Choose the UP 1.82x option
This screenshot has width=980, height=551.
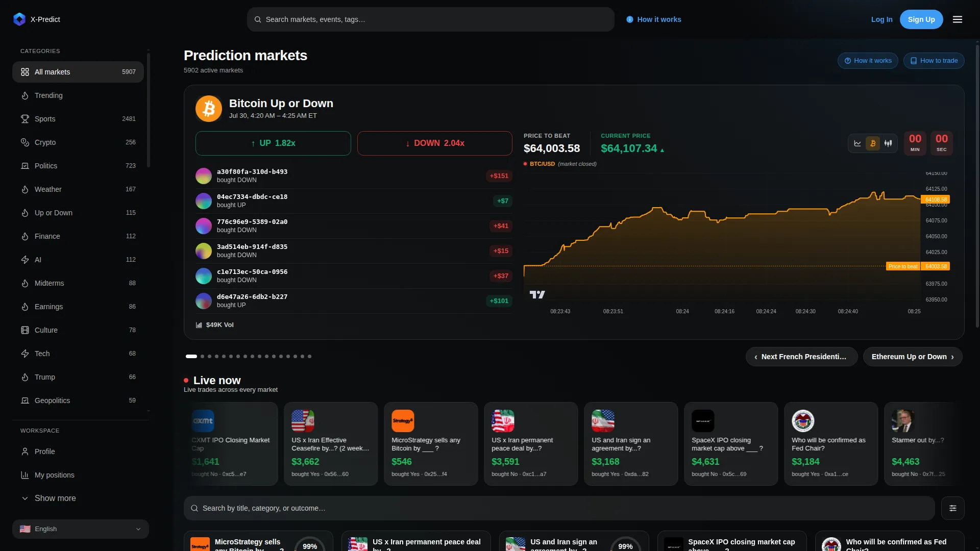pos(273,143)
